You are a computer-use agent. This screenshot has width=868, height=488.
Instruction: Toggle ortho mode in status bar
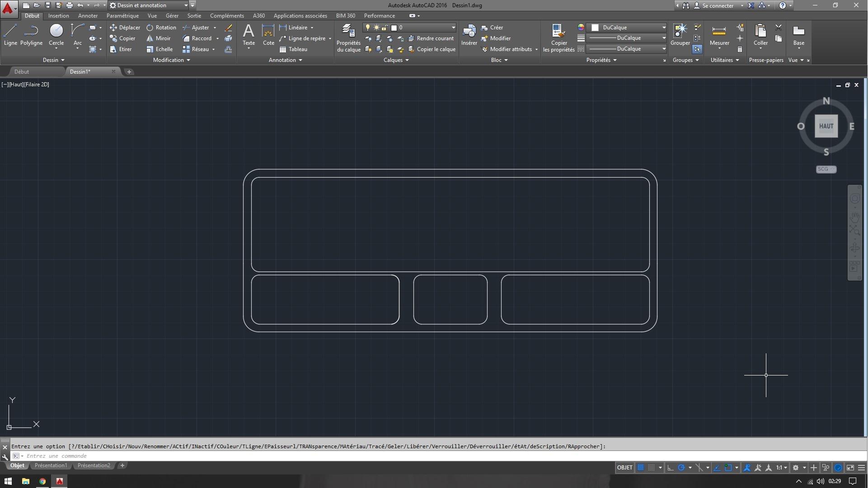point(671,468)
